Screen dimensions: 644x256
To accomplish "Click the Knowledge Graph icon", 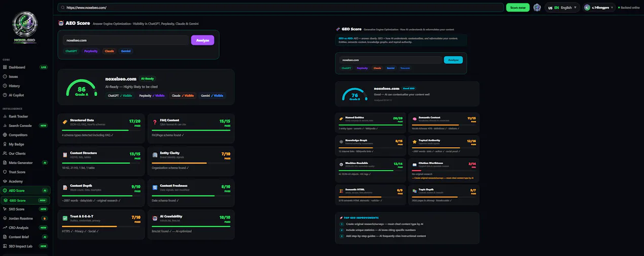I will [x=341, y=141].
